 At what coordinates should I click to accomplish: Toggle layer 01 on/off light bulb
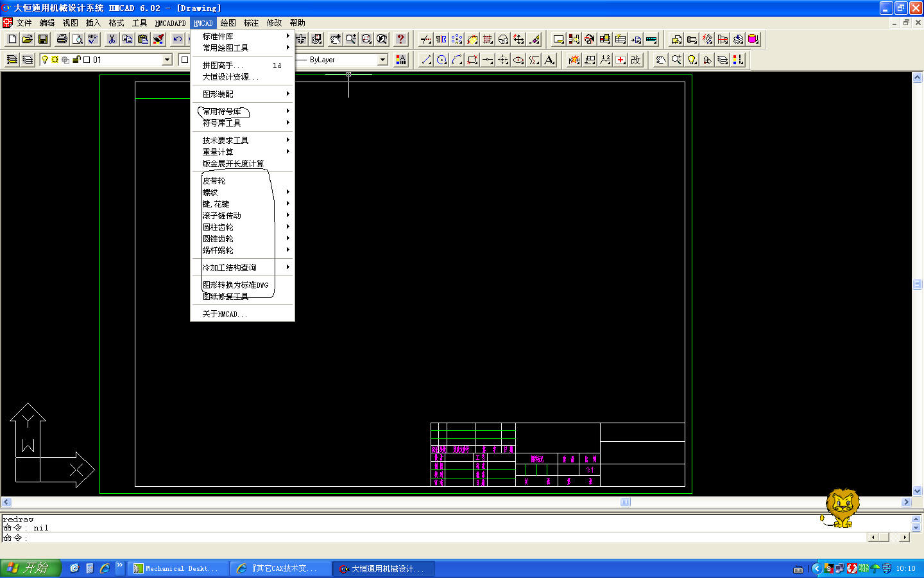45,60
